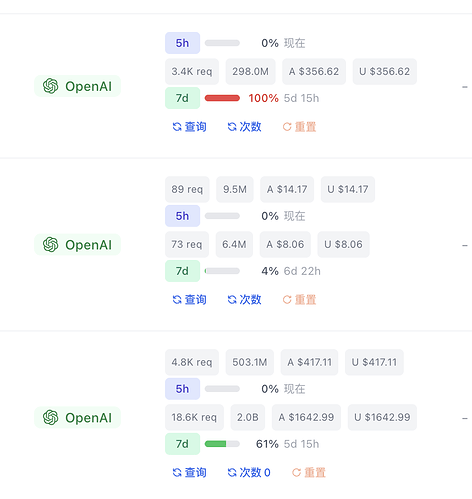
Task: Click the OpenAI logo in second row
Action: point(50,245)
